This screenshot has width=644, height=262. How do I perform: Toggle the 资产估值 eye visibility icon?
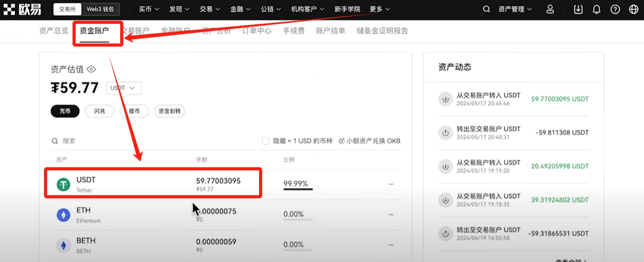pyautogui.click(x=91, y=69)
